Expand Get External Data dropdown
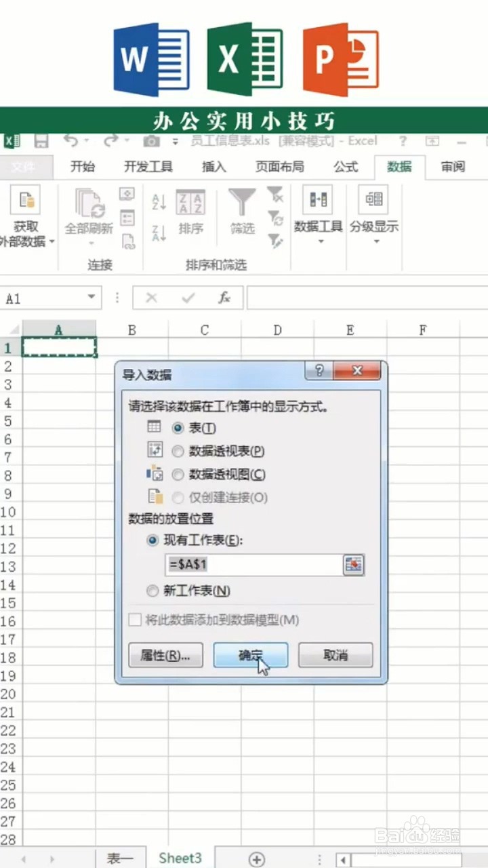Viewport: 488px width, 868px height. tap(52, 242)
